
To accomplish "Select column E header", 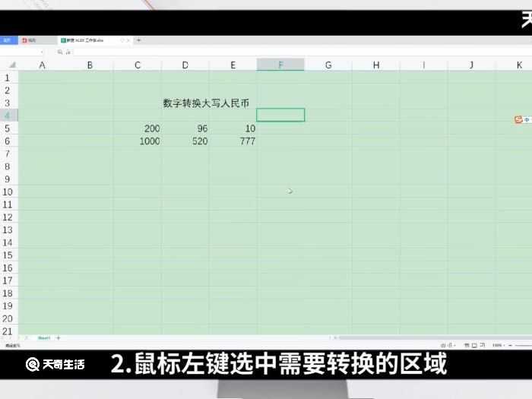I will click(233, 65).
